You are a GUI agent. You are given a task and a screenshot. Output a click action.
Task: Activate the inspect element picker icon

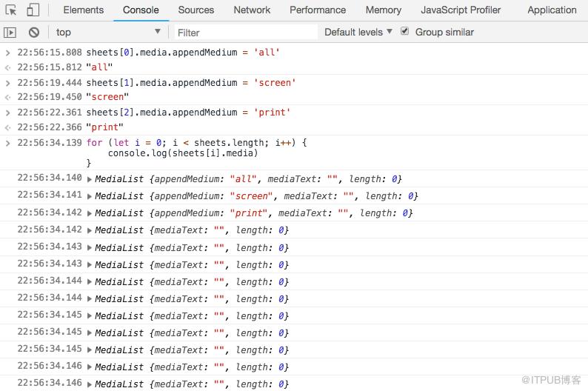point(11,10)
